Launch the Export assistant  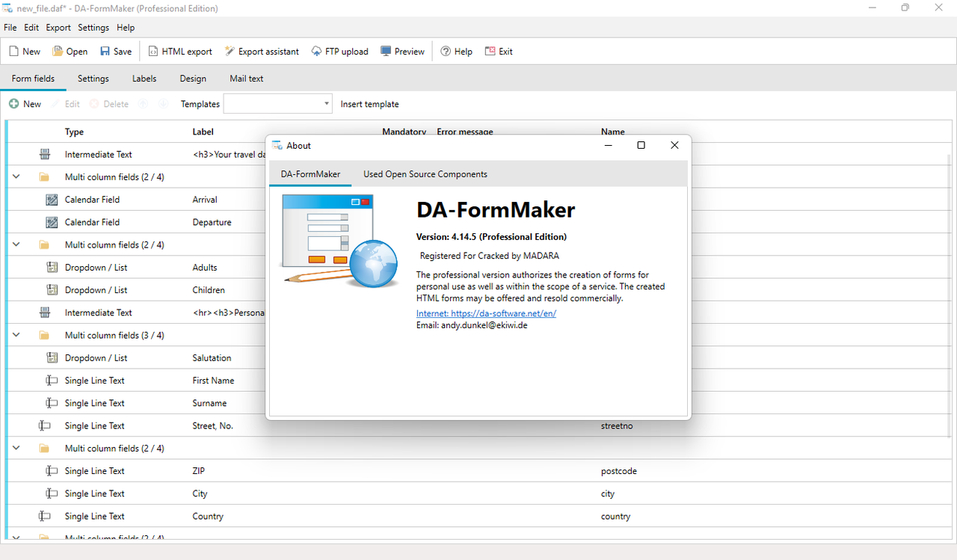(x=262, y=52)
